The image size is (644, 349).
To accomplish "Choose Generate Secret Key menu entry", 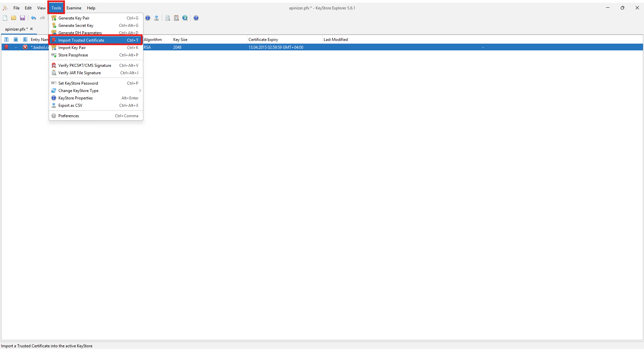I will [96, 26].
